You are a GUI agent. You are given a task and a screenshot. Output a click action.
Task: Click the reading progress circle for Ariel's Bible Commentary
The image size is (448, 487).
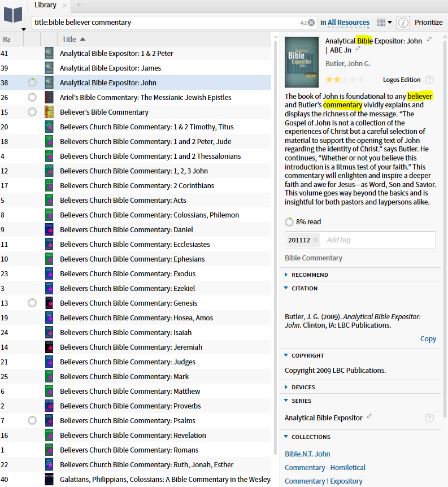click(x=32, y=97)
